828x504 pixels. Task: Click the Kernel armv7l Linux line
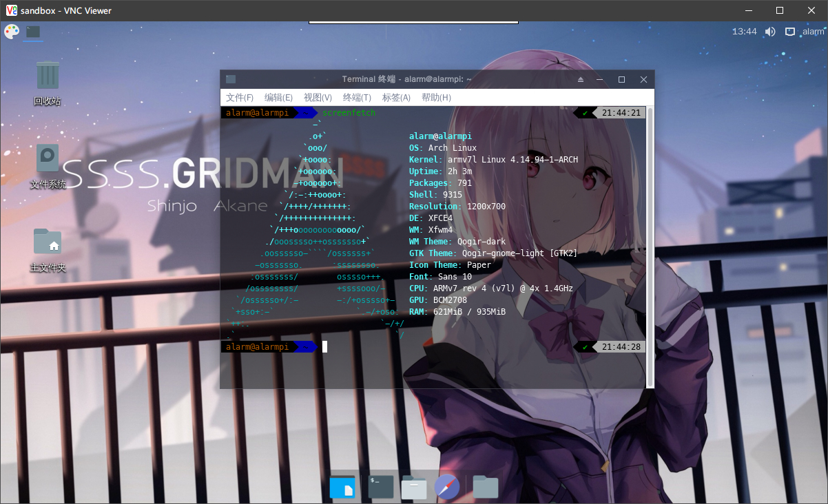pyautogui.click(x=493, y=160)
